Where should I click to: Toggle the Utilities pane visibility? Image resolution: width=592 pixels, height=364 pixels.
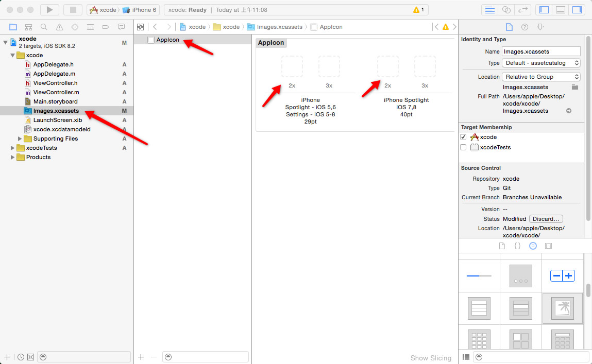[577, 10]
